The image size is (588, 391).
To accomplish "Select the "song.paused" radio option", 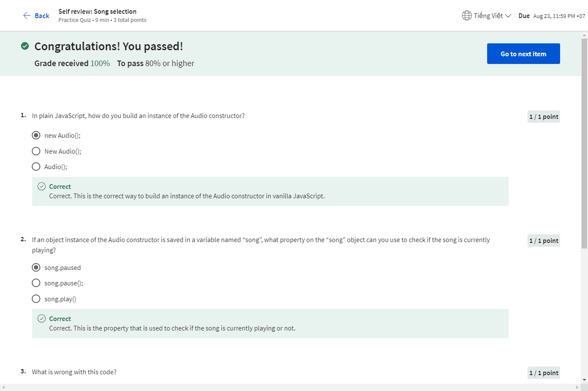I will pos(36,267).
